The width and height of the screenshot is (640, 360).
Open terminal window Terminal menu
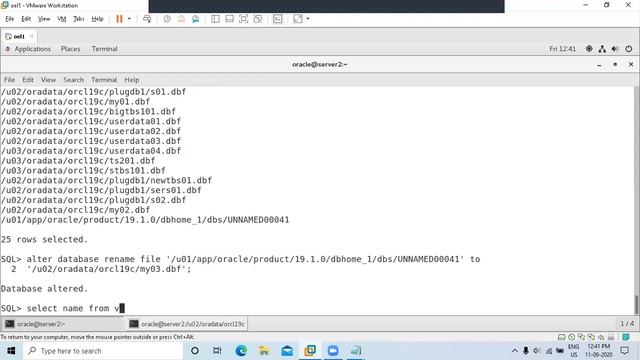[104, 80]
